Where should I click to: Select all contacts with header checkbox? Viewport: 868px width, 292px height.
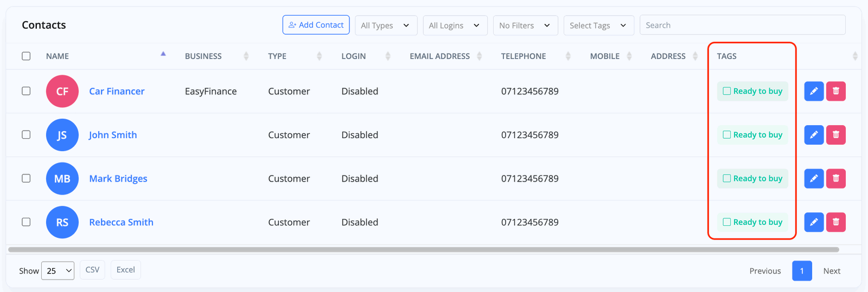tap(26, 56)
